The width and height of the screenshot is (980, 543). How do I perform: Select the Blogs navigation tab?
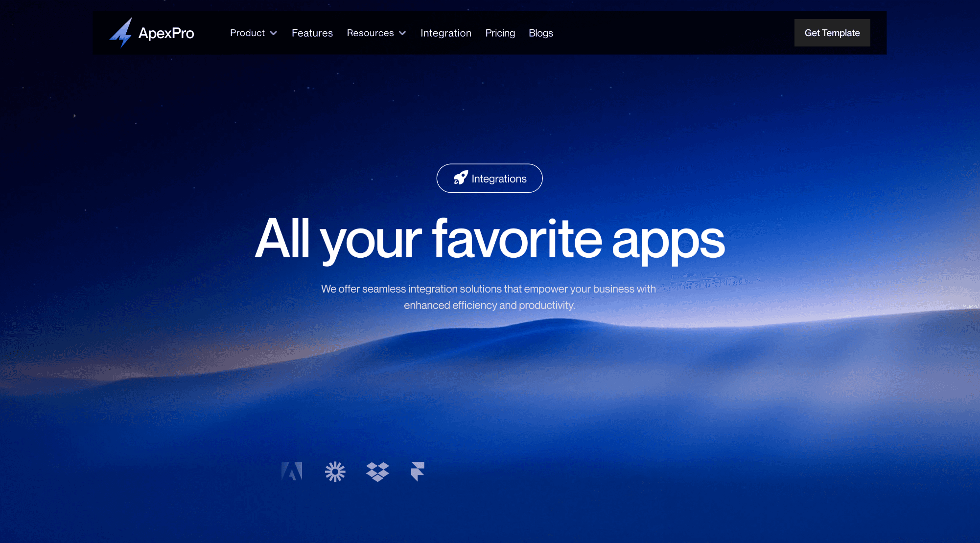[x=541, y=33]
